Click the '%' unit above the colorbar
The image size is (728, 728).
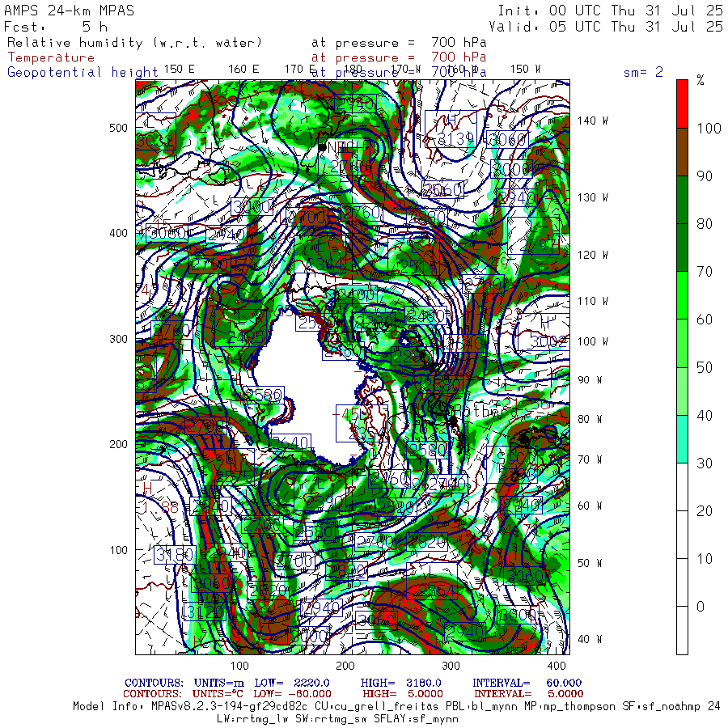click(700, 81)
